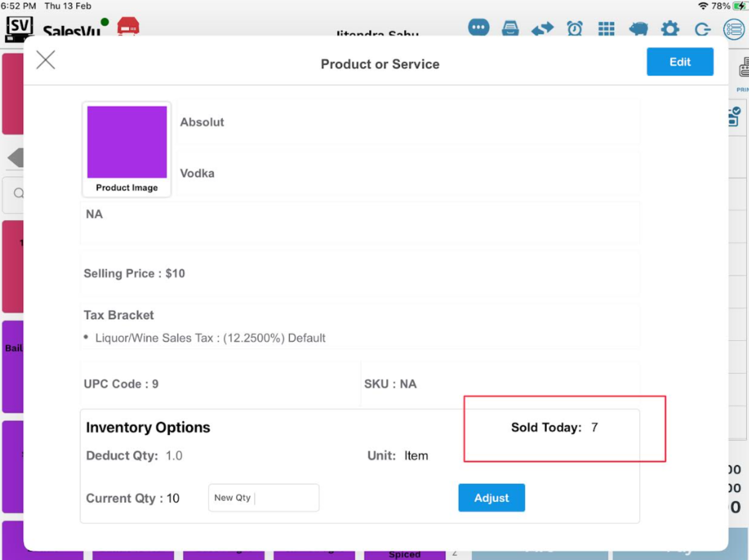
Task: Click the Liquor/Wine Sales Tax entry
Action: (x=210, y=338)
